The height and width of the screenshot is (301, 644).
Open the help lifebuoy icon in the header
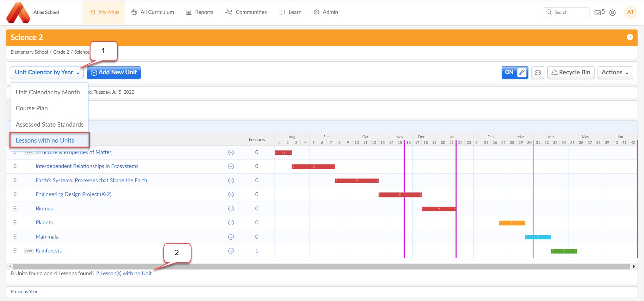point(612,13)
